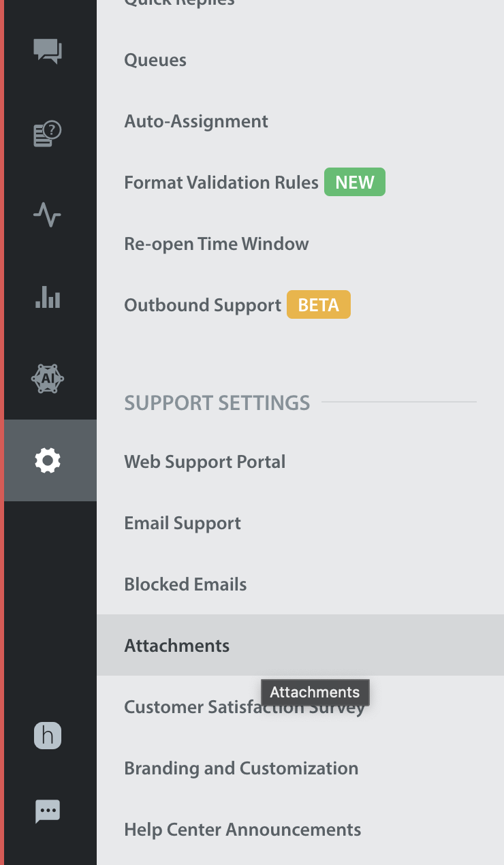
Task: Open Web Support Portal settings
Action: click(205, 462)
